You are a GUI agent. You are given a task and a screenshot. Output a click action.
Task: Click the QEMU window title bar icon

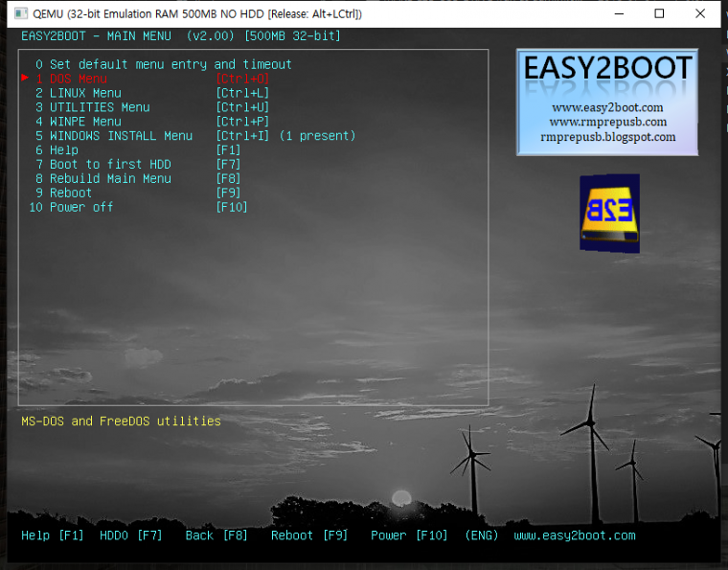(x=21, y=13)
